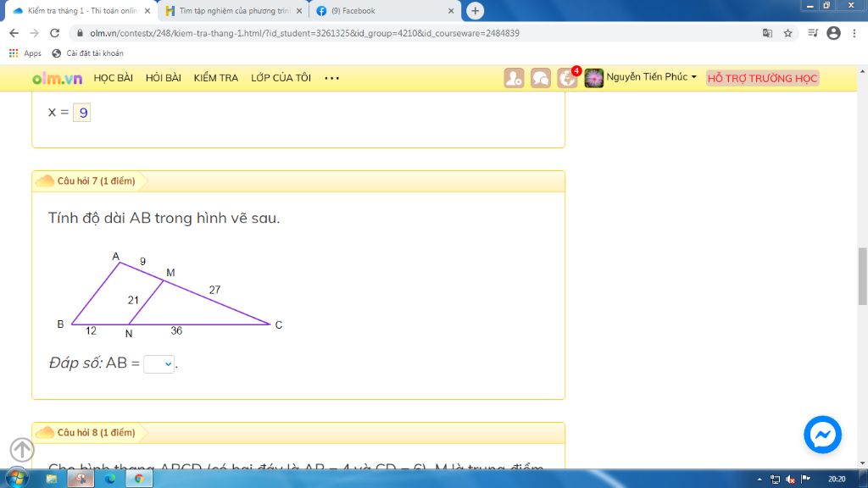This screenshot has height=488, width=868.
Task: Click the olm.vn logo
Action: click(x=57, y=78)
